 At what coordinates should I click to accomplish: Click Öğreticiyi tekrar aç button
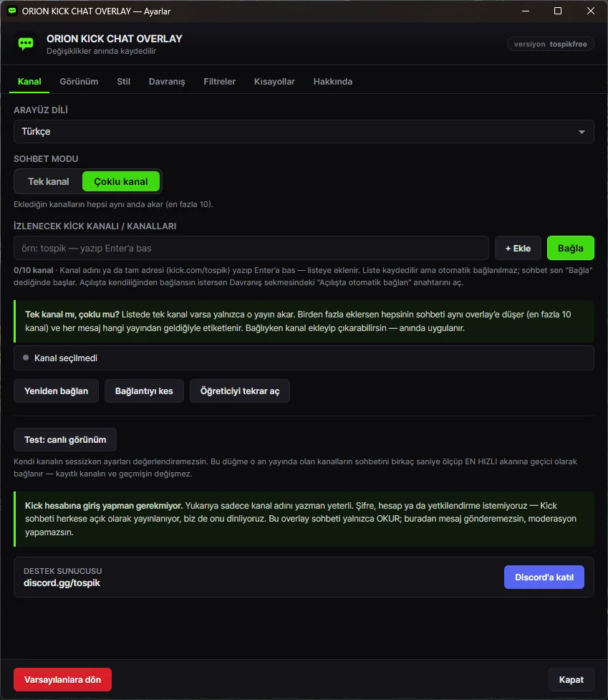[x=240, y=391]
